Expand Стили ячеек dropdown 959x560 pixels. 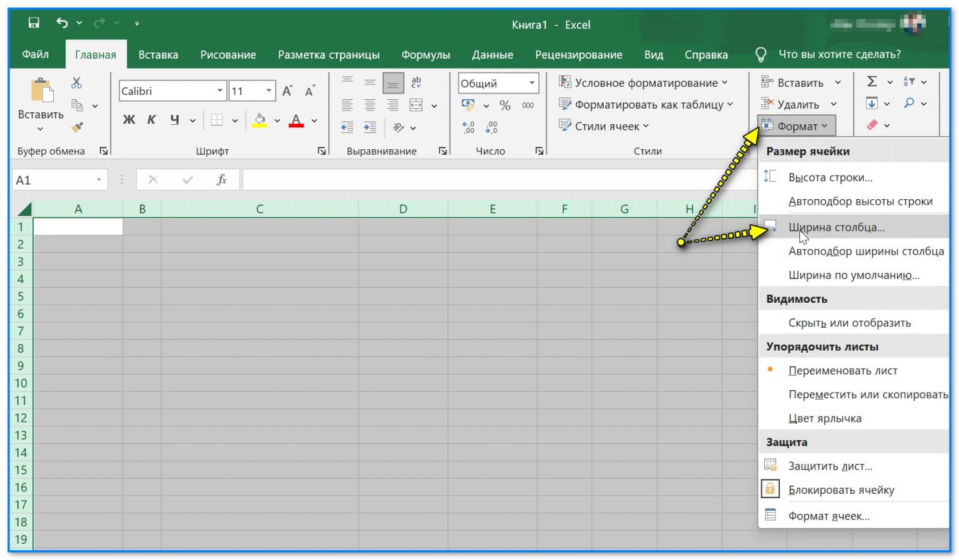646,126
